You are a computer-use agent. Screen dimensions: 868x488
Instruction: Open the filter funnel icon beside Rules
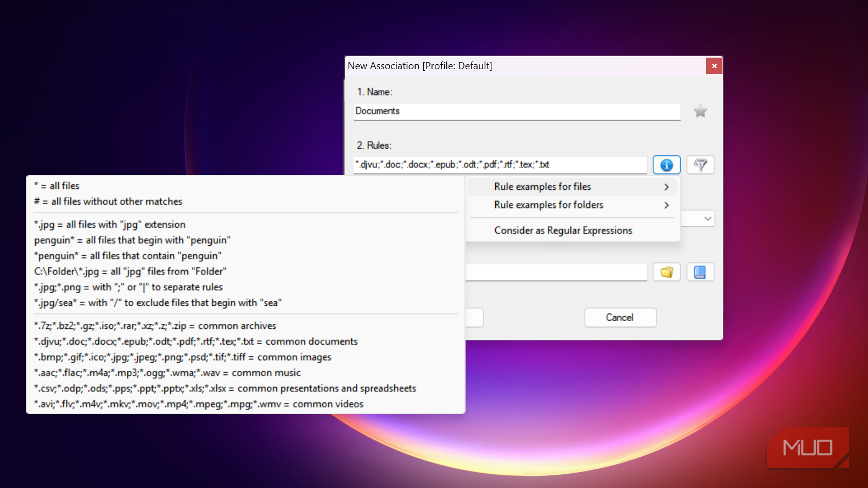point(700,165)
